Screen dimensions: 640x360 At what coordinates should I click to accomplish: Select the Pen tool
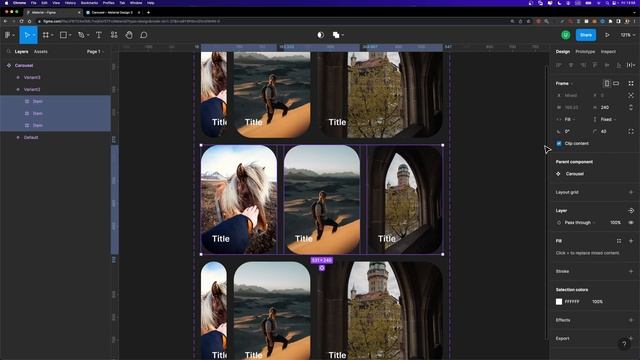point(81,35)
